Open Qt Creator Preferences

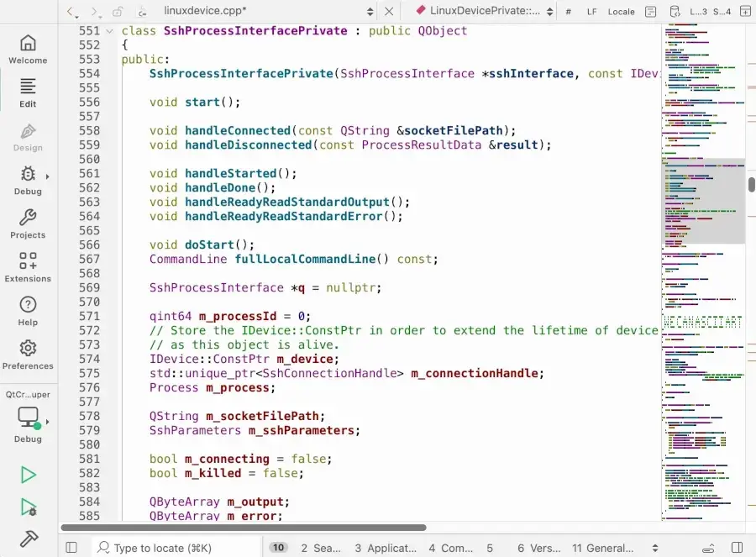click(x=28, y=355)
